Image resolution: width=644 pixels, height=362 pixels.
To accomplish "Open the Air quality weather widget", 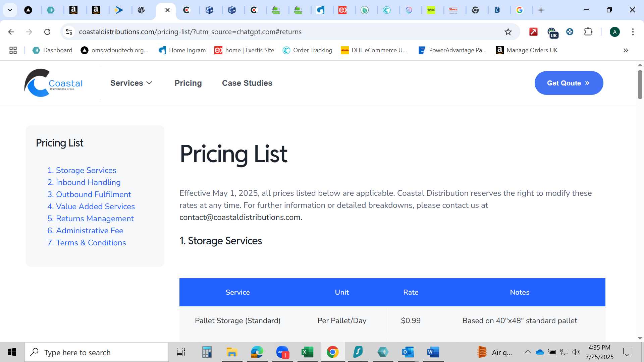I will (x=494, y=352).
